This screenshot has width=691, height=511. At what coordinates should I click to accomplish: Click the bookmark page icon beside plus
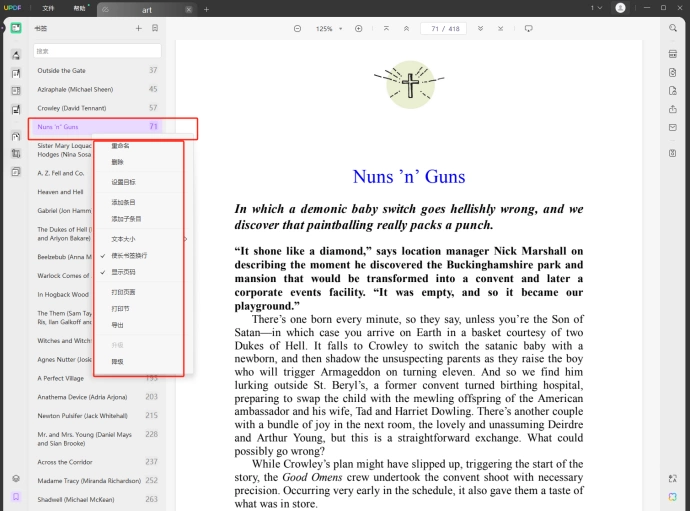click(155, 28)
